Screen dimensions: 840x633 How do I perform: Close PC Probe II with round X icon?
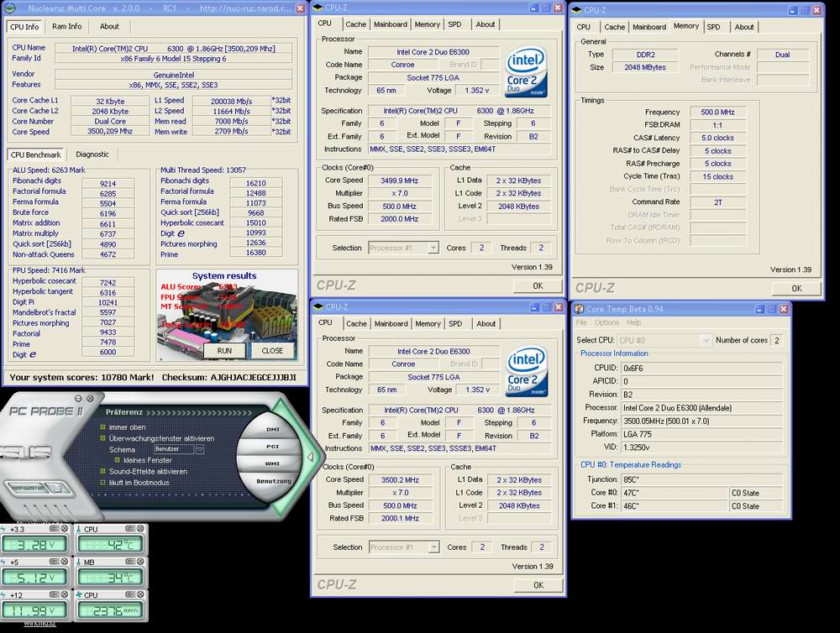point(90,399)
